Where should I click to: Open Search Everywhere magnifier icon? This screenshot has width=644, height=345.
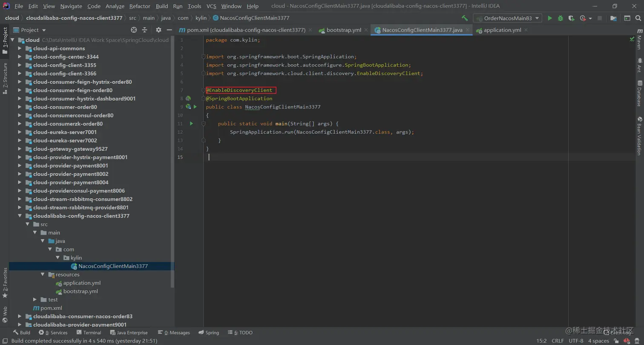pyautogui.click(x=638, y=18)
